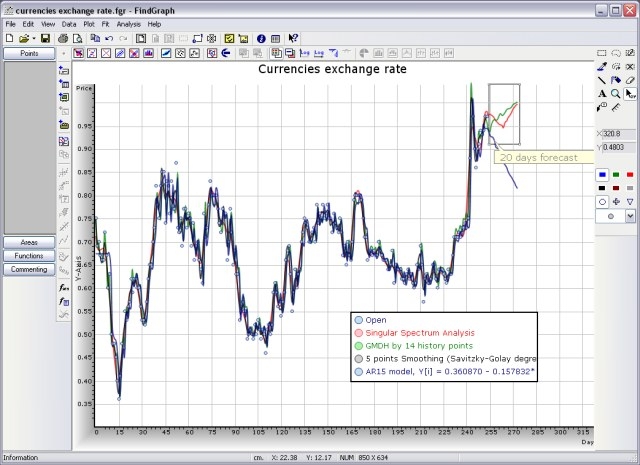
Task: Select the Text tool (A icon)
Action: tap(601, 94)
